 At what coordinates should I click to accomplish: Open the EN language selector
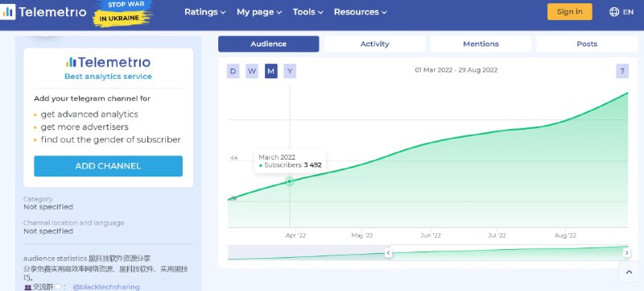(x=621, y=12)
